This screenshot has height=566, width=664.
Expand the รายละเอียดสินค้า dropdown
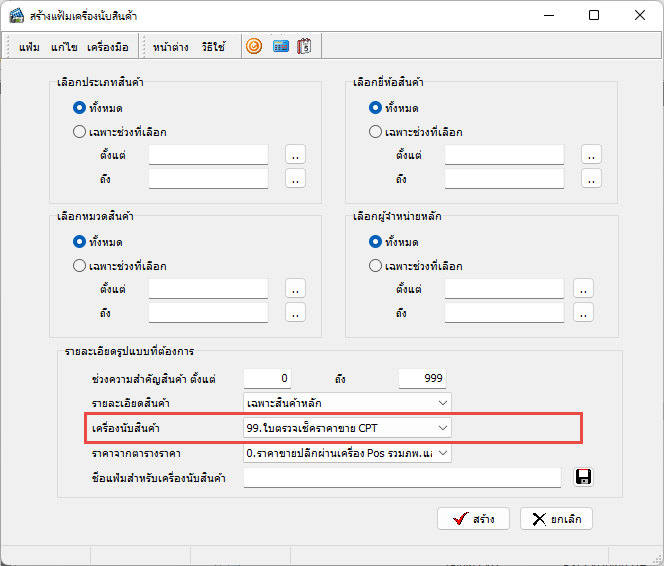pyautogui.click(x=442, y=403)
